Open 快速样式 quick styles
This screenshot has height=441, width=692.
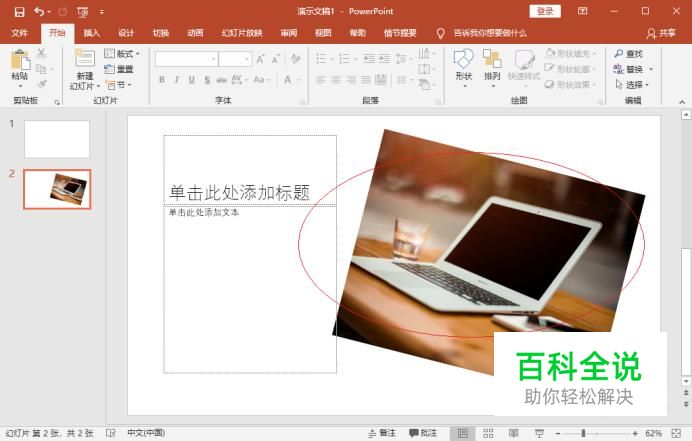[x=524, y=66]
